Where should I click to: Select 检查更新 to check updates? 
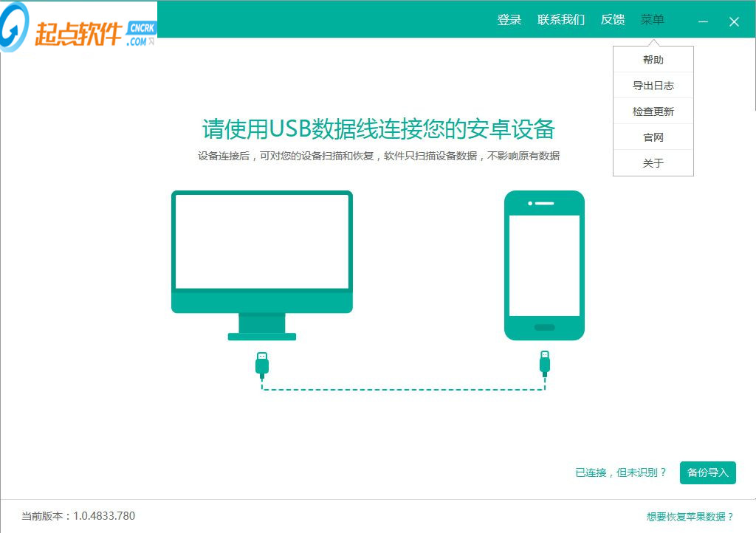click(653, 111)
